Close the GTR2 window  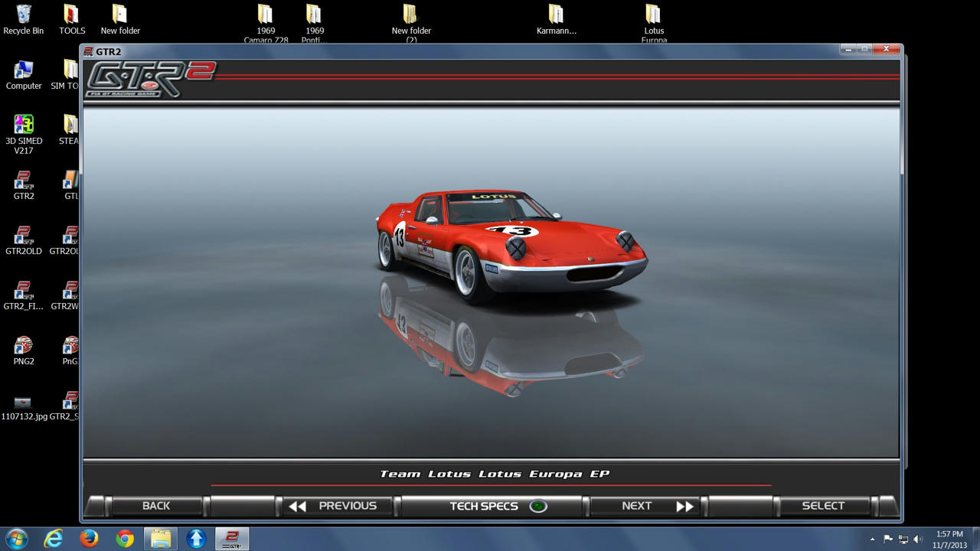pos(887,49)
